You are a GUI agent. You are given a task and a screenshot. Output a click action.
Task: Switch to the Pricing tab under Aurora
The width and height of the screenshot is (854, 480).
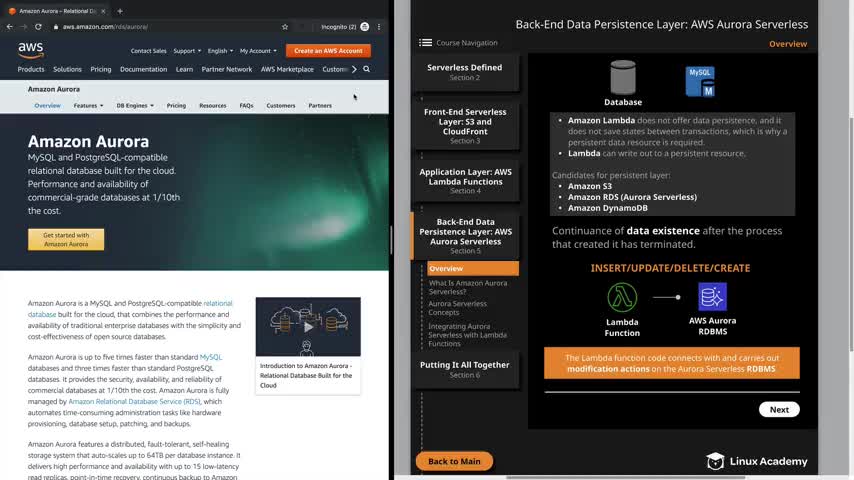pos(176,106)
